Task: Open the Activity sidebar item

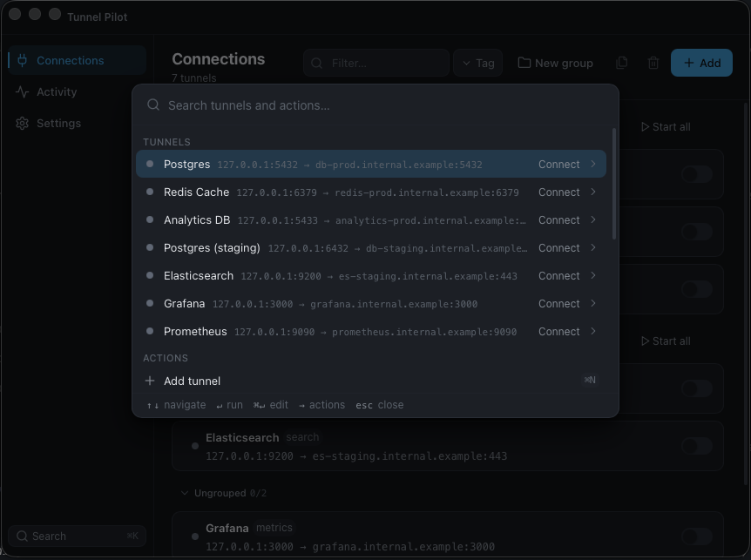Action: [x=78, y=92]
